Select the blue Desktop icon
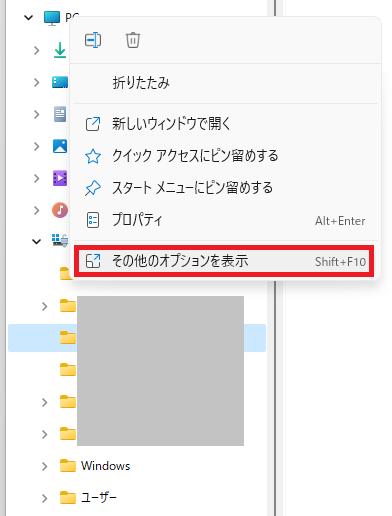The image size is (392, 516). [x=60, y=82]
